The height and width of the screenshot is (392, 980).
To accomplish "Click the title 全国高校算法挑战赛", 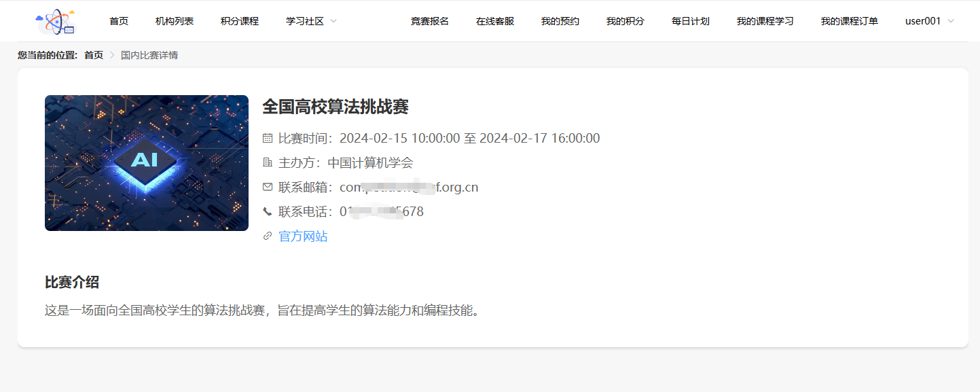I will tap(335, 107).
